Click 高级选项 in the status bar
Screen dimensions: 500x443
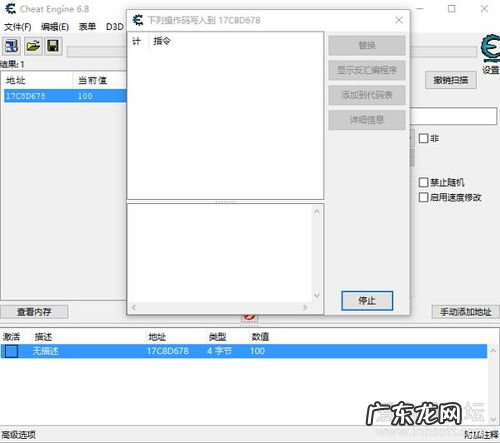[x=19, y=435]
